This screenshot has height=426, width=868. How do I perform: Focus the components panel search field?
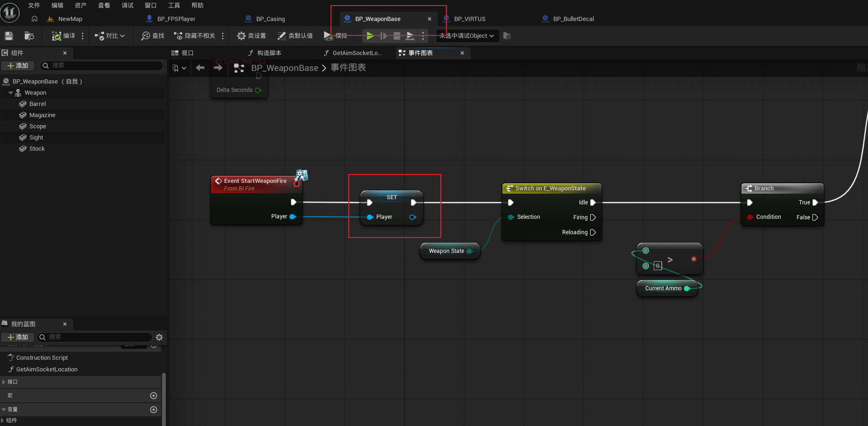(102, 66)
